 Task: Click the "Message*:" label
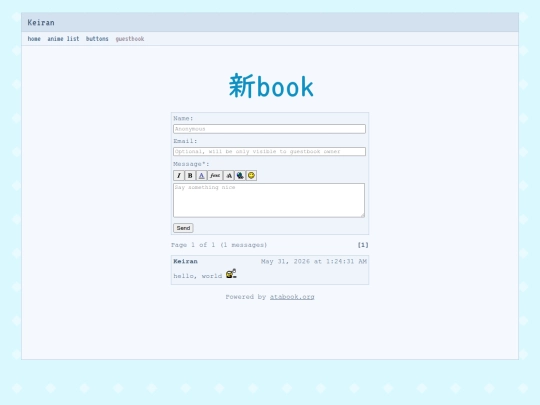click(191, 164)
